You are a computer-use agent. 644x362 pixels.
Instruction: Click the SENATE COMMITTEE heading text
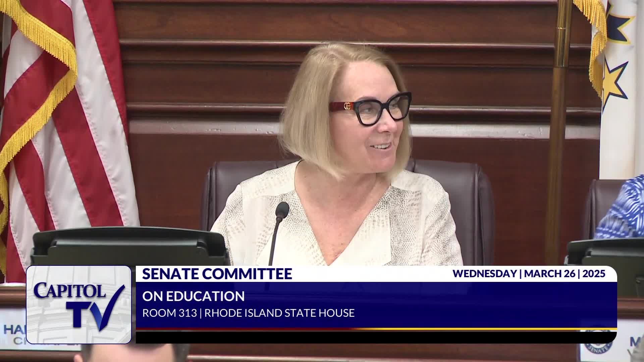(217, 274)
